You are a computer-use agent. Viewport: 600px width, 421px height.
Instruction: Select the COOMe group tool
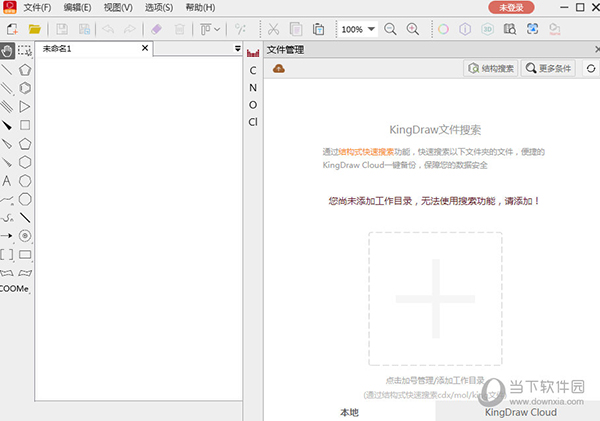pos(15,289)
